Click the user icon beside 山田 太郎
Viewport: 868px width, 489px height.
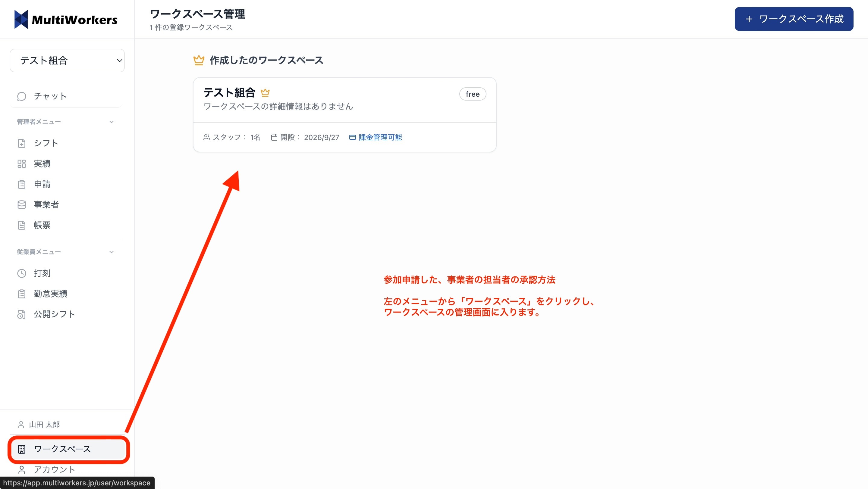(21, 425)
